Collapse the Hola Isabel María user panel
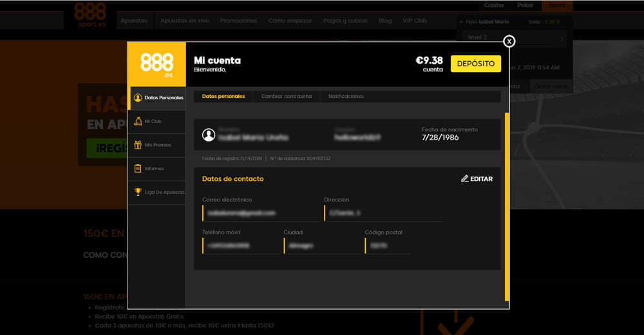 461,22
